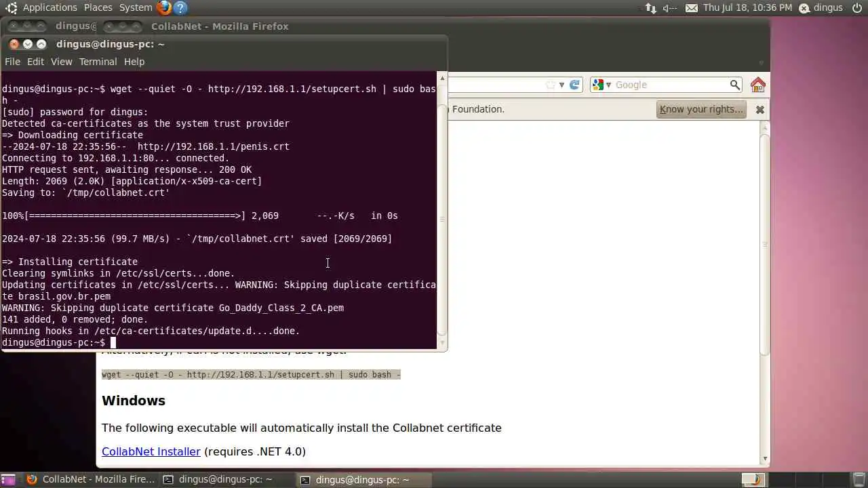Open the terminal Help menu
The width and height of the screenshot is (868, 488).
(134, 62)
